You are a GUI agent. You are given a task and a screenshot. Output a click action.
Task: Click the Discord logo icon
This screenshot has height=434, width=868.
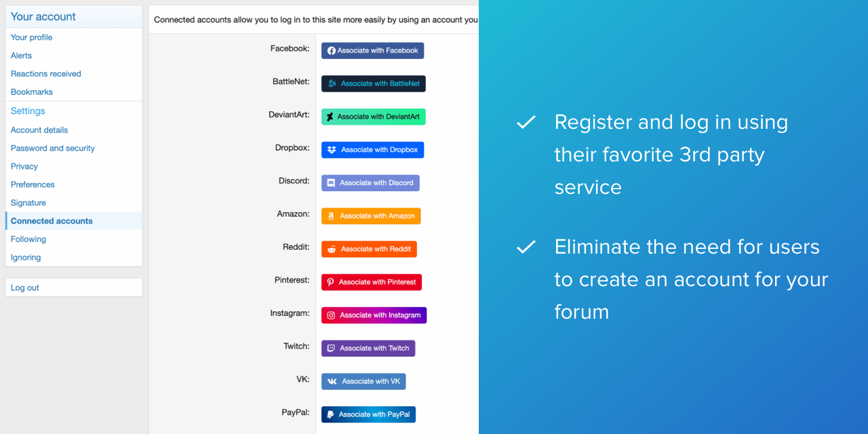point(331,183)
